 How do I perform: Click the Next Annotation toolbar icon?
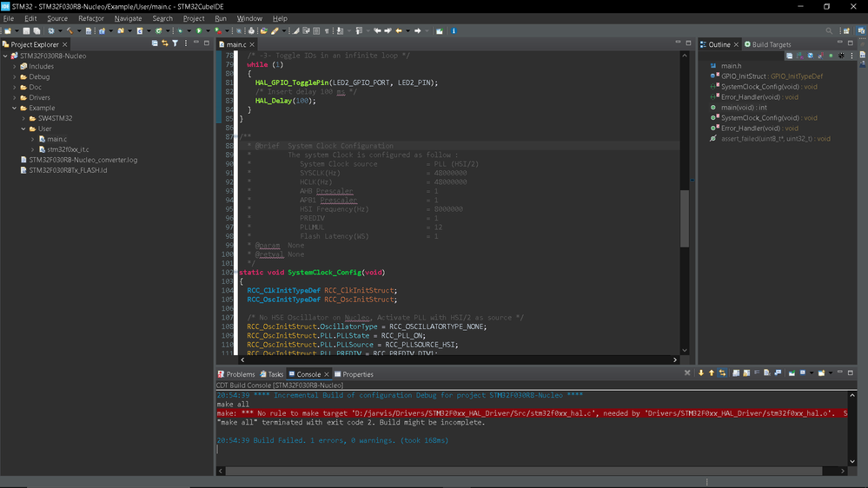click(x=340, y=31)
